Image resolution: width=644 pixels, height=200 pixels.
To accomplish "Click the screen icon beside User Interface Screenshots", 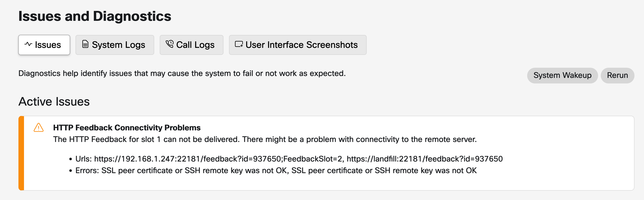I will click(x=239, y=44).
